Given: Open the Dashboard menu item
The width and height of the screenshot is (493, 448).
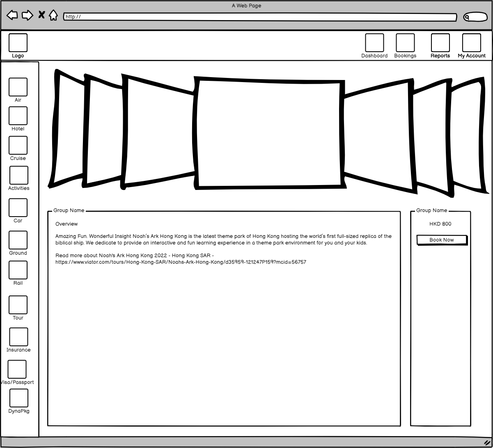Looking at the screenshot, I should pyautogui.click(x=374, y=43).
